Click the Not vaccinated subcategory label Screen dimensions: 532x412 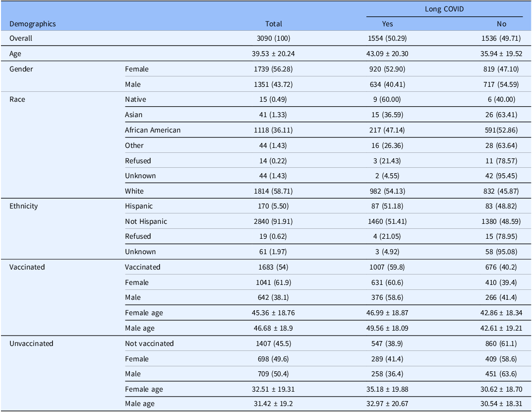click(149, 343)
